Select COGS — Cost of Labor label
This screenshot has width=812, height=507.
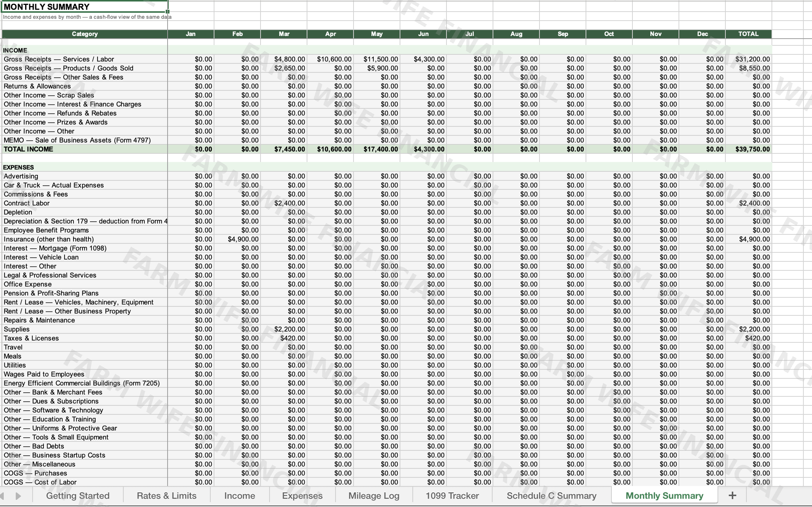click(40, 482)
